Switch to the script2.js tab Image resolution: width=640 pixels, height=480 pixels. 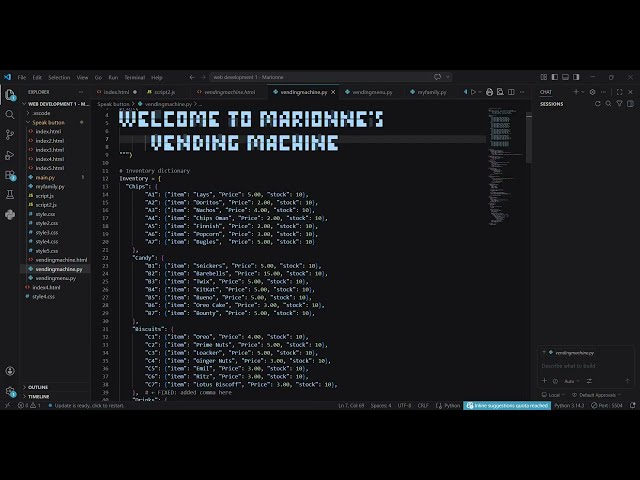[164, 92]
